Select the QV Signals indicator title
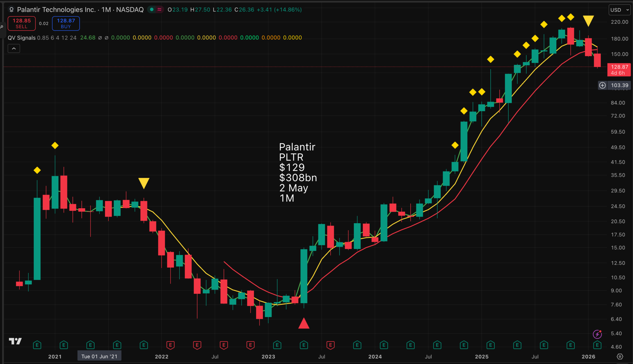 (x=22, y=38)
